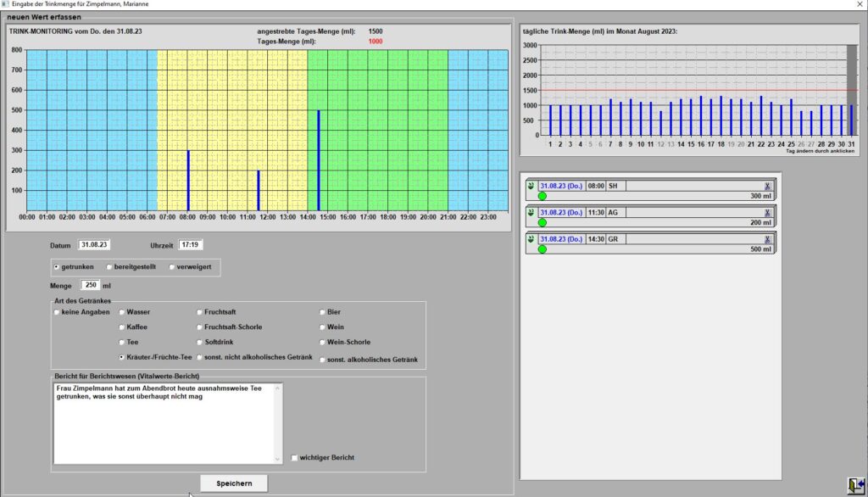Click the exit door icon at bottom right
This screenshot has width=868, height=497.
pos(854,484)
